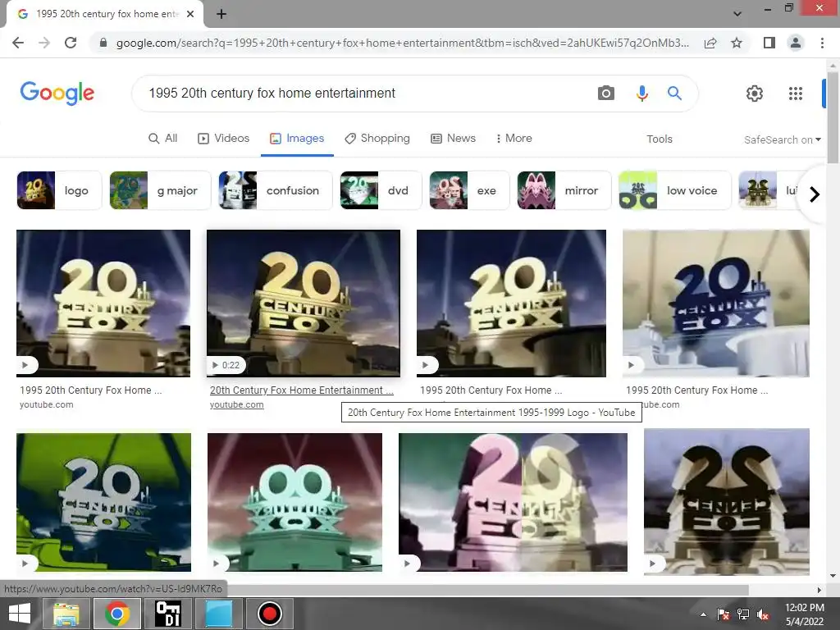Switch to News results tab
The image size is (840, 630).
click(453, 138)
